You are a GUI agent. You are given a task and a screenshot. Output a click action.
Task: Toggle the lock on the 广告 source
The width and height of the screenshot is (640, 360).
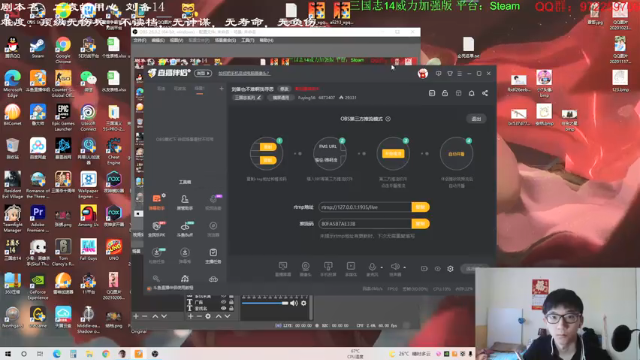[x=231, y=302]
